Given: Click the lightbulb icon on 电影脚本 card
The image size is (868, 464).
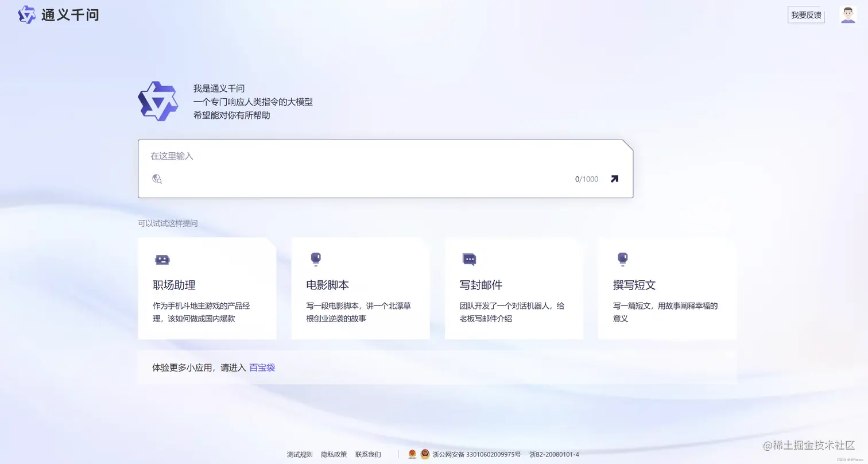Looking at the screenshot, I should pyautogui.click(x=315, y=259).
